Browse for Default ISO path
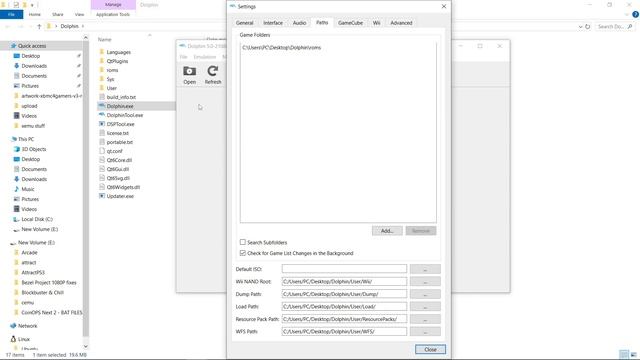This screenshot has width=640, height=360. click(425, 269)
